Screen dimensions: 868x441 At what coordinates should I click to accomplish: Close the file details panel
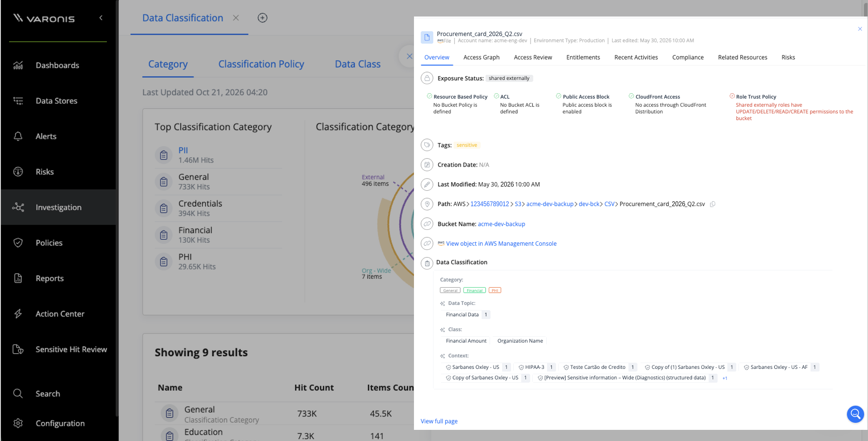860,29
